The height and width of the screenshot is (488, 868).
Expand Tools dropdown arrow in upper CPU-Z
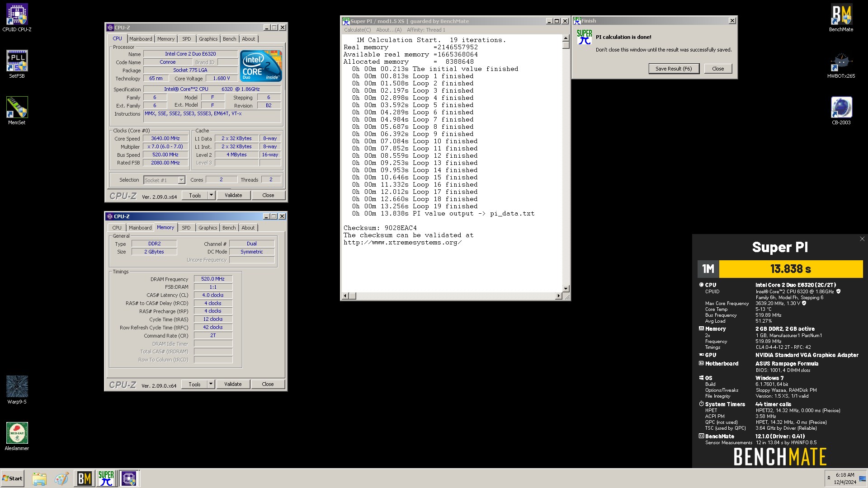pos(211,195)
